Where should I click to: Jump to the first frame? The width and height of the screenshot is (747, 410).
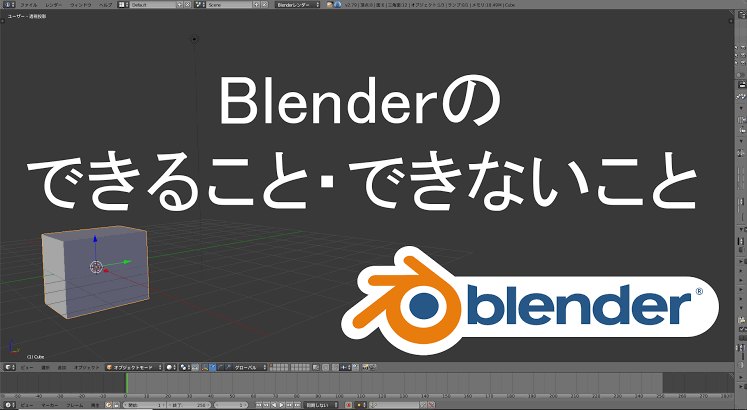point(259,405)
